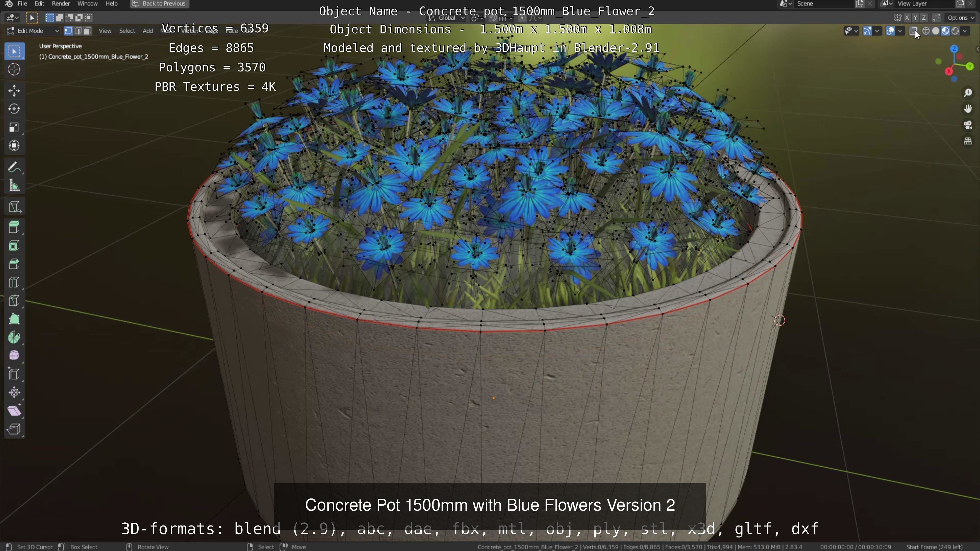The height and width of the screenshot is (551, 980).
Task: Choose the Move tool
Action: pos(15,91)
